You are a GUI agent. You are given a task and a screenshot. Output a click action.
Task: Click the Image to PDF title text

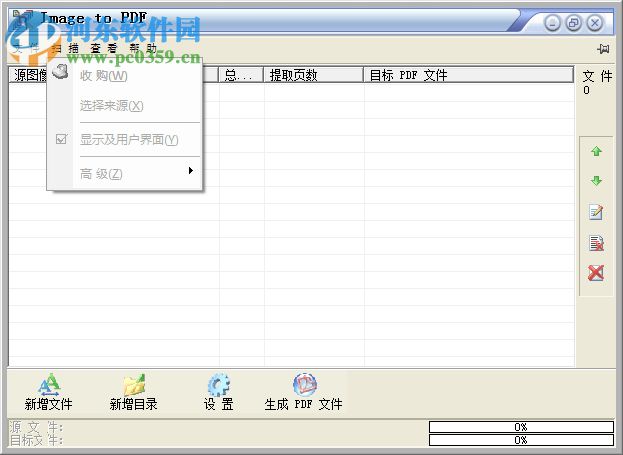point(94,18)
